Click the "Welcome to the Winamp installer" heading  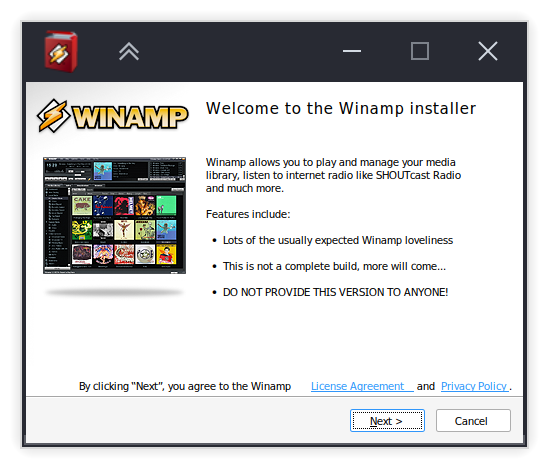click(x=341, y=108)
